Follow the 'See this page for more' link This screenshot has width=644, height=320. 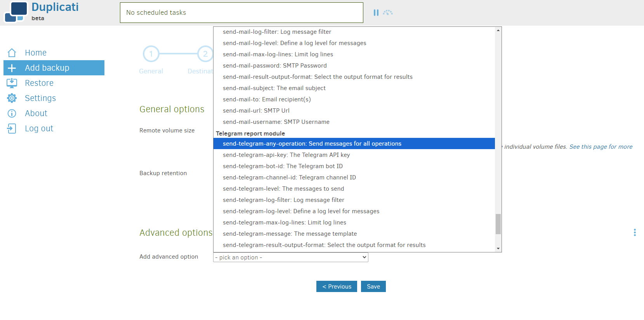click(x=601, y=147)
